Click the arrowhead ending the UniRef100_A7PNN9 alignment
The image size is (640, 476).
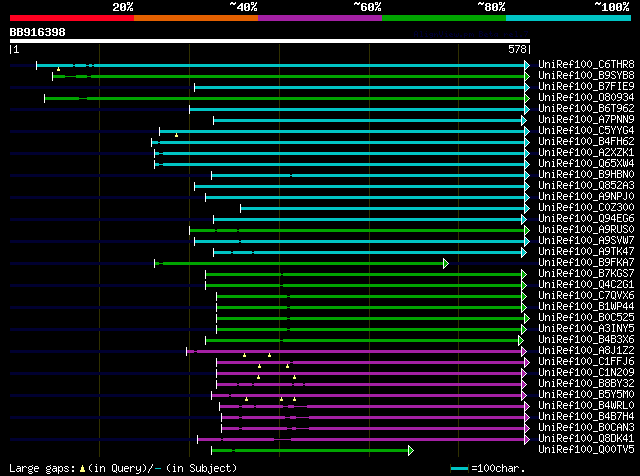pyautogui.click(x=524, y=120)
